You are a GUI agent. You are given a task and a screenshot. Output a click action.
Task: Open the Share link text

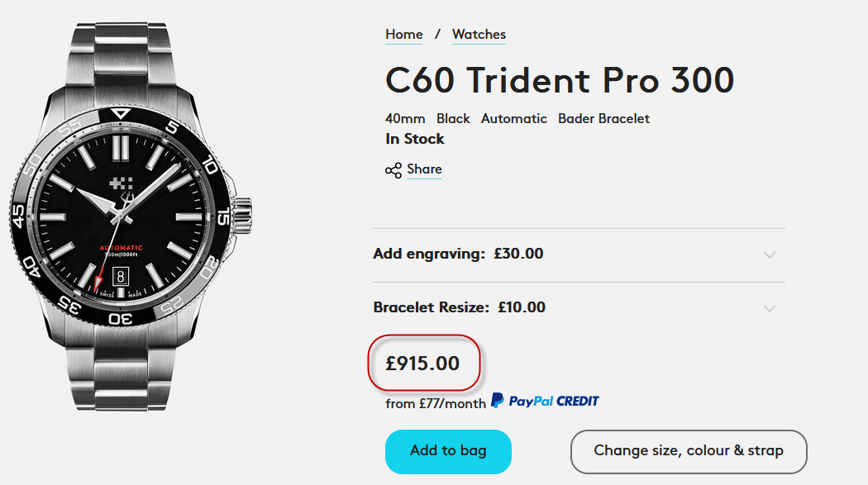coord(424,169)
